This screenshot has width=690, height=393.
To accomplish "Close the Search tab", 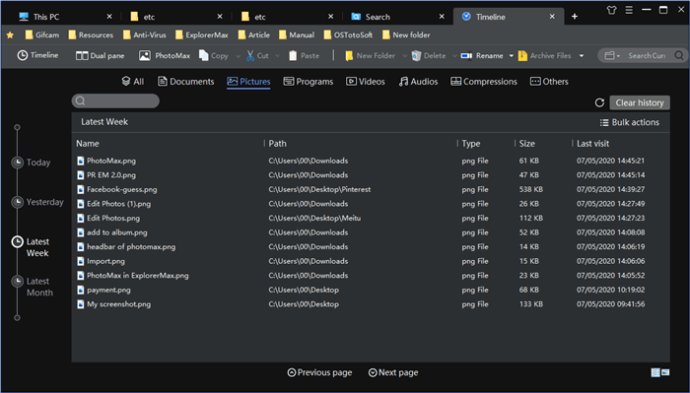I will point(441,16).
